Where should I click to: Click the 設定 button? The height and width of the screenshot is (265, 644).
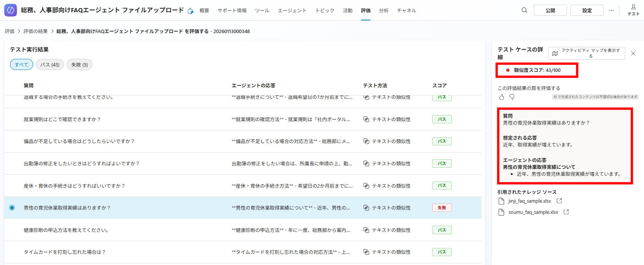[x=587, y=10]
